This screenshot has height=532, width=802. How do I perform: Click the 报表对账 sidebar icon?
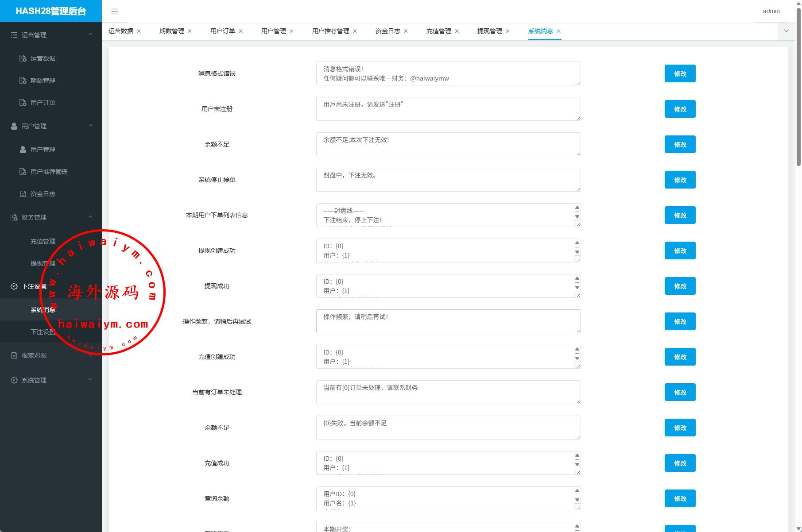coord(14,355)
